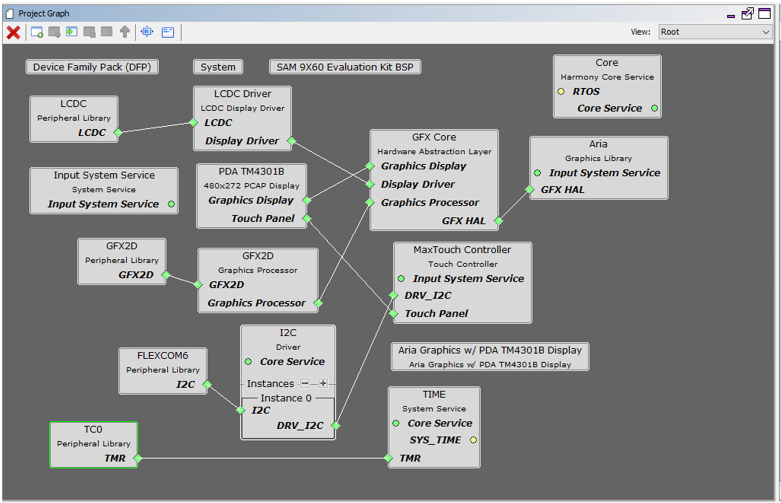Image resolution: width=781 pixels, height=503 pixels.
Task: Click the 'Hardware Abstraction Layer' subtitle text
Action: 434,151
